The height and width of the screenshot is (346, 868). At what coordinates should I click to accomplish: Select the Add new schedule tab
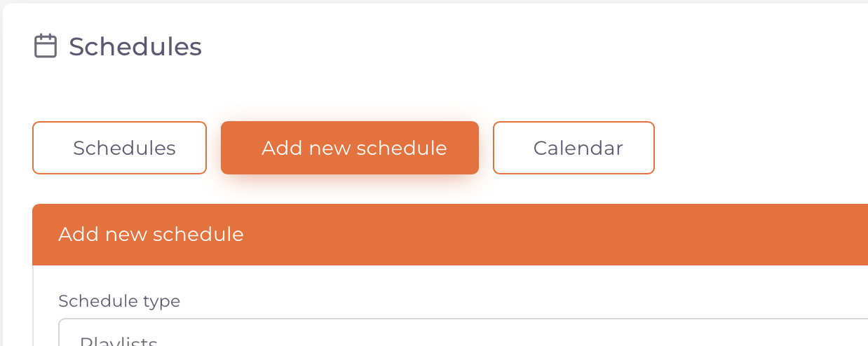point(350,148)
